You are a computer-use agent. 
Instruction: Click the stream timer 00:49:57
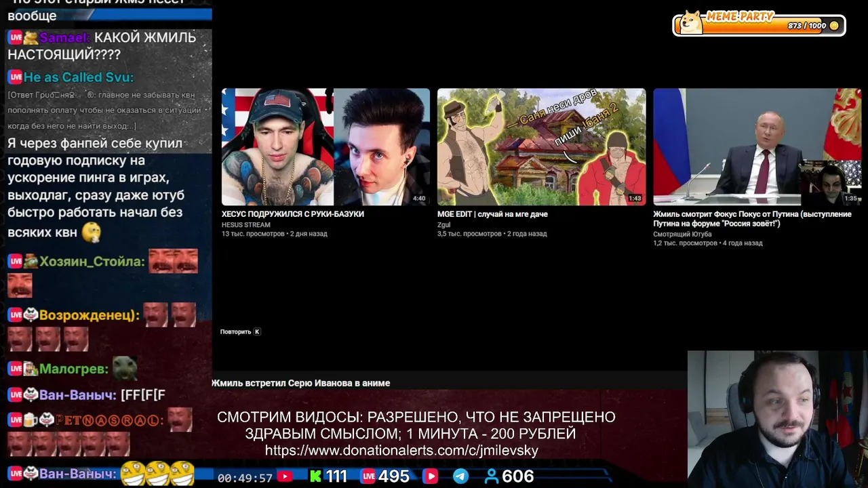coord(245,478)
